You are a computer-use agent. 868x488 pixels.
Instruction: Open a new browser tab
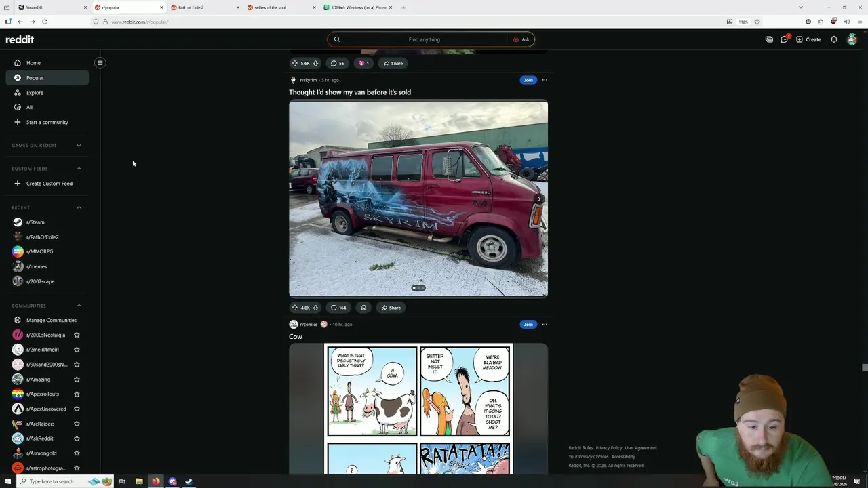[x=403, y=7]
